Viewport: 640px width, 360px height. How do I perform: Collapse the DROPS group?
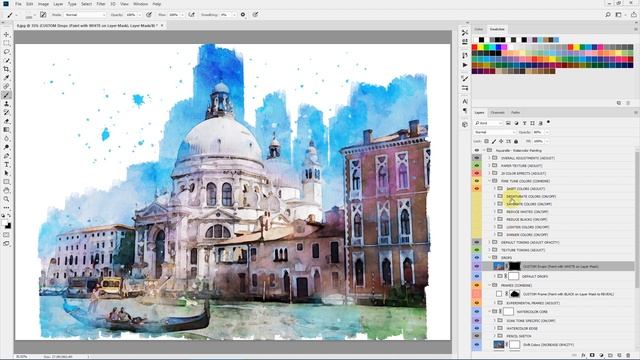[x=489, y=258]
